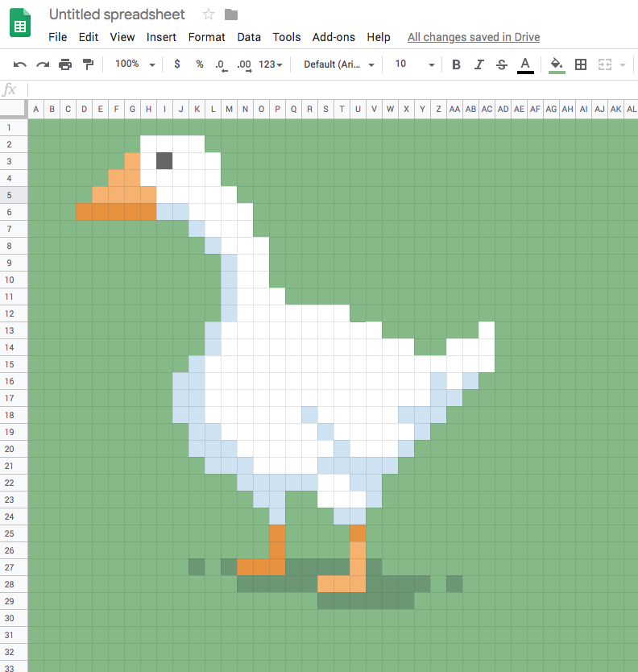Image resolution: width=638 pixels, height=672 pixels.
Task: Select column M header
Action: coord(230,110)
